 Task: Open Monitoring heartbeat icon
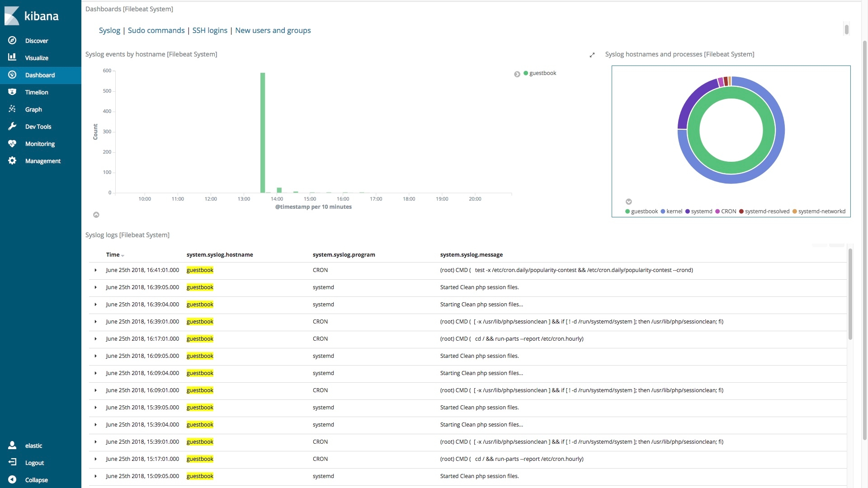12,143
